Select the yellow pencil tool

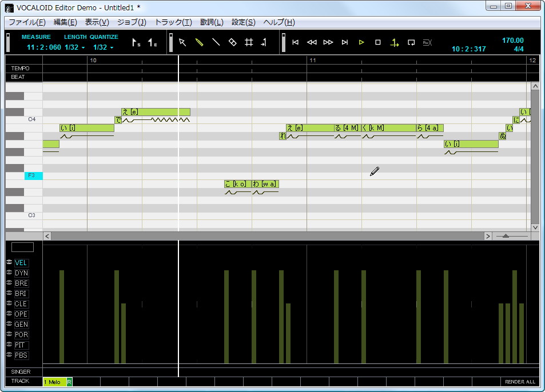pyautogui.click(x=199, y=42)
